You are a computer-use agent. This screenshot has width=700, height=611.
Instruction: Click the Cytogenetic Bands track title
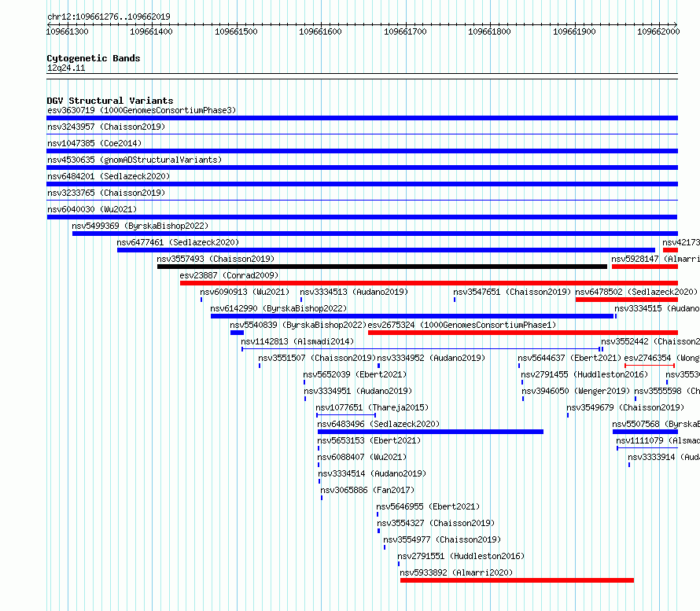94,58
